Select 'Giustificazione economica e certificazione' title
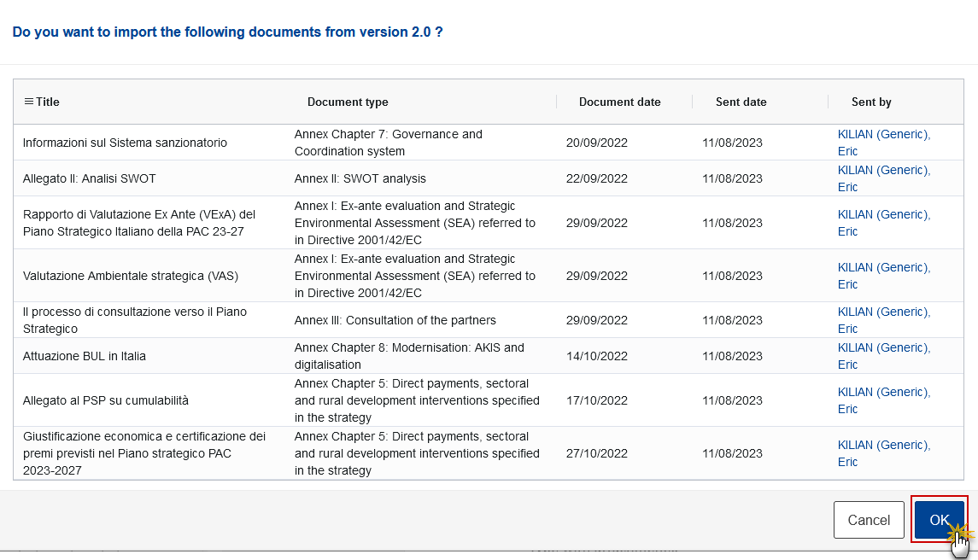This screenshot has width=978, height=560. (144, 453)
